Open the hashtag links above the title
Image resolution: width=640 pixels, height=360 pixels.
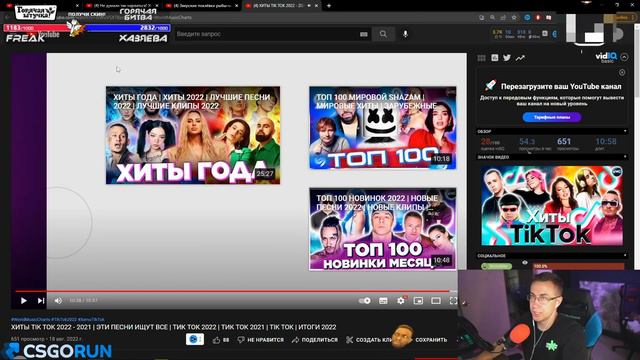[x=58, y=319]
